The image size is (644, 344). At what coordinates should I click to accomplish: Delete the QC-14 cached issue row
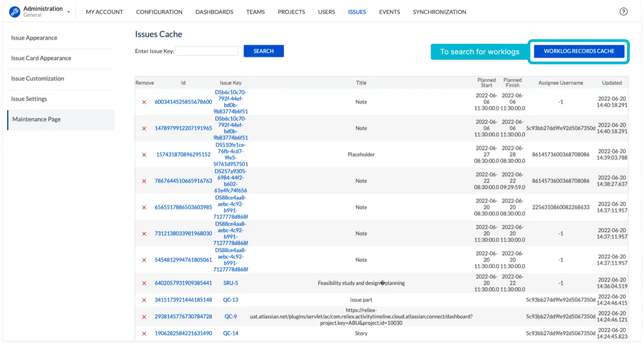[144, 334]
